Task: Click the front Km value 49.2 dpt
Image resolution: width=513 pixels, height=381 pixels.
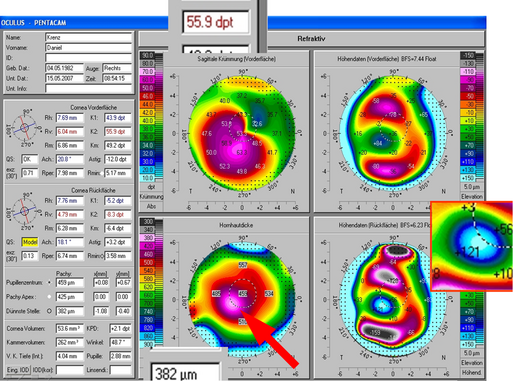Action: 118,146
